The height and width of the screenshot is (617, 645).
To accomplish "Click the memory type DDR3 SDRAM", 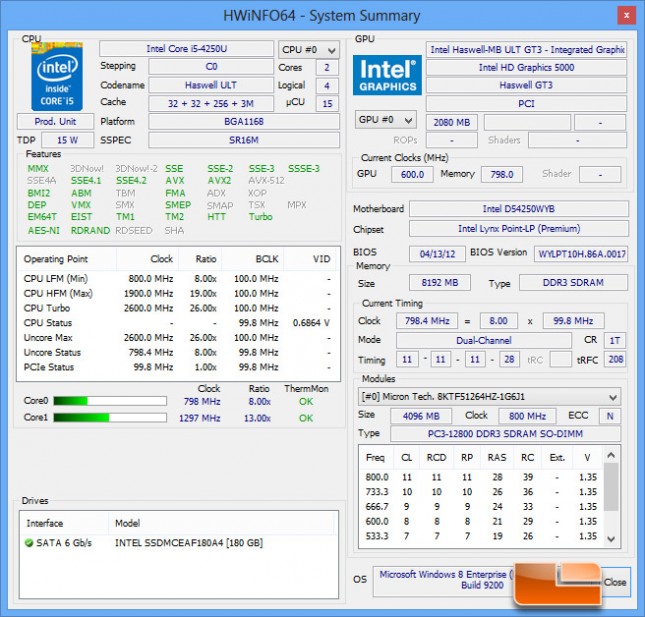I will pos(573,283).
